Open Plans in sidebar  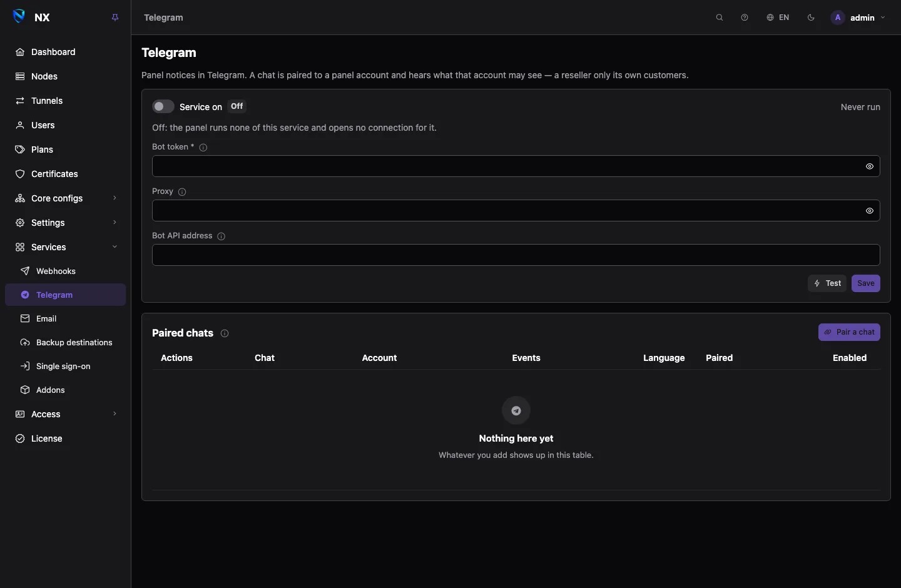pyautogui.click(x=66, y=150)
